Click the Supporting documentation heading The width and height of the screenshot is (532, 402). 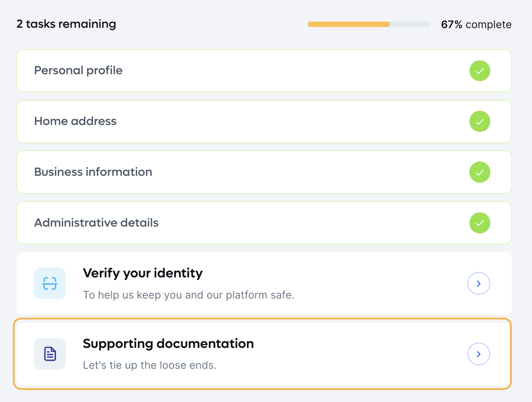168,344
